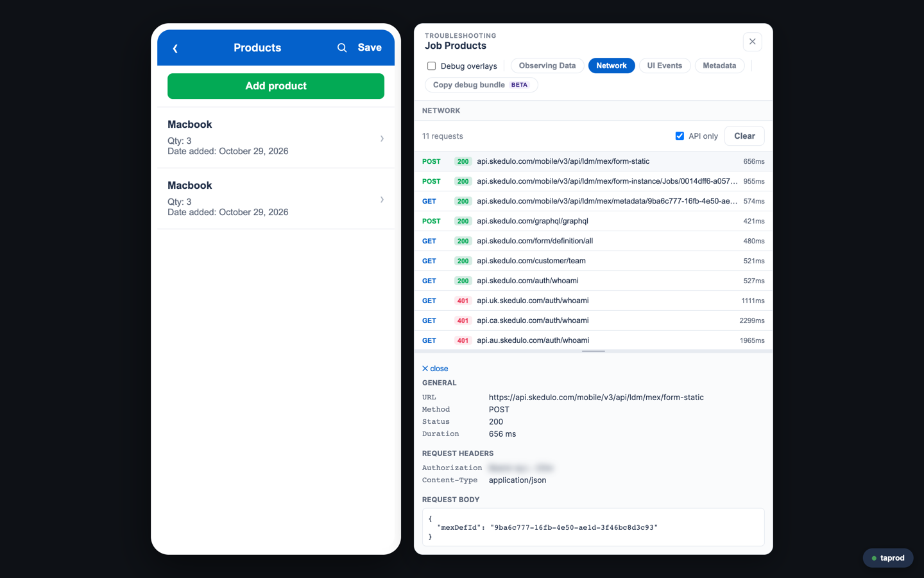Click the general URL value

[596, 398]
